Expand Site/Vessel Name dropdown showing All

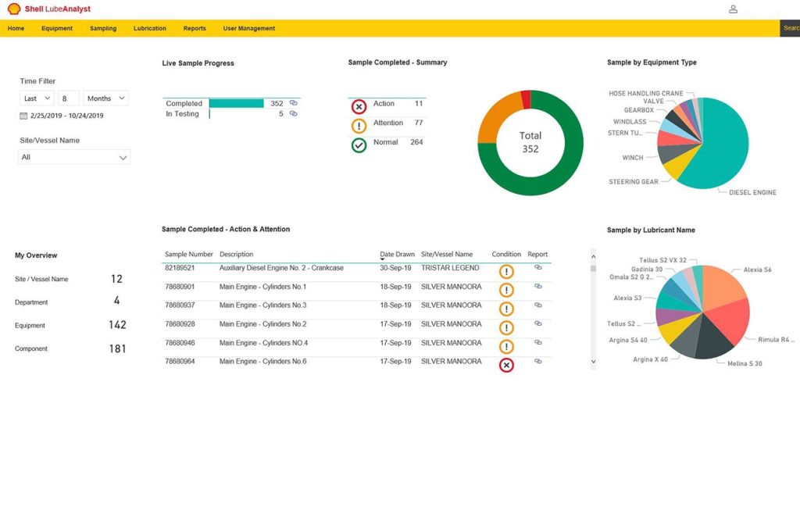click(74, 157)
